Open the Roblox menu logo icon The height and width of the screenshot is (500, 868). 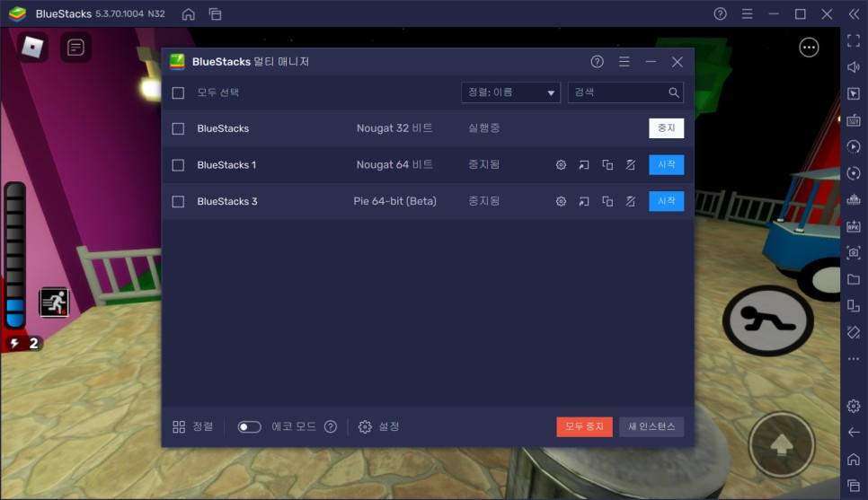point(32,47)
